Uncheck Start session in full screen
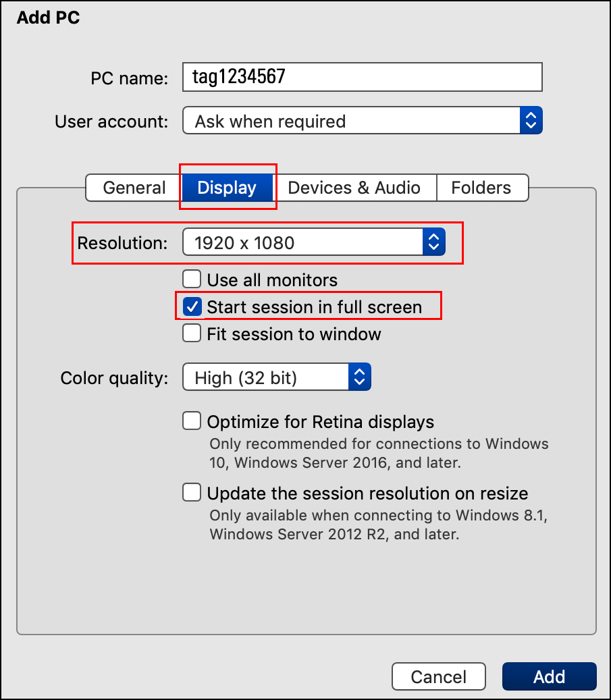The image size is (611, 700). (192, 306)
